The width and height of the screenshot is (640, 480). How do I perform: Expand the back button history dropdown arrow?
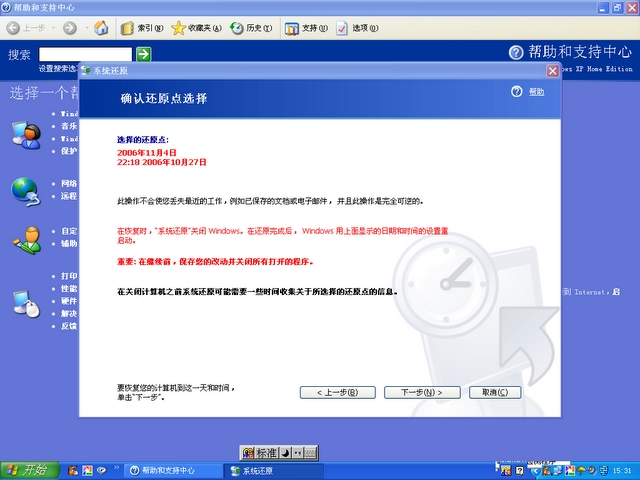[x=53, y=28]
